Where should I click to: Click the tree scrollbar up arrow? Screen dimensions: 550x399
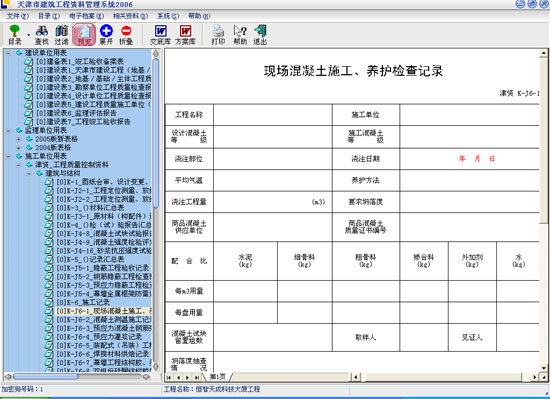coord(156,54)
